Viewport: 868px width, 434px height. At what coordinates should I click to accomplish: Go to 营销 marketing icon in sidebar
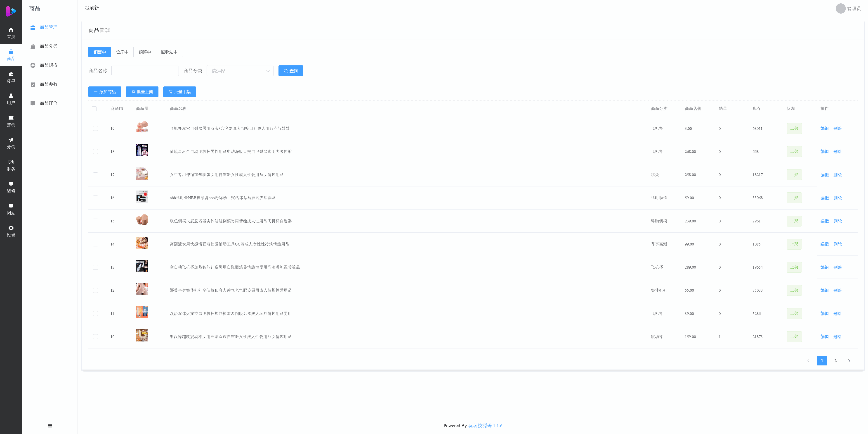[11, 118]
